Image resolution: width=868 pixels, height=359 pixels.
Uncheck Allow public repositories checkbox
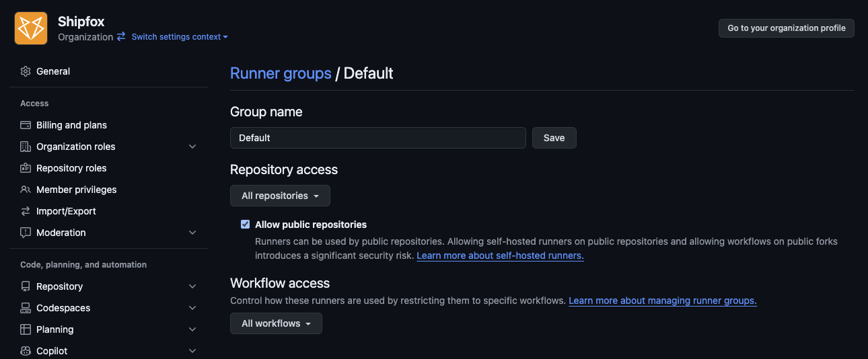(246, 225)
